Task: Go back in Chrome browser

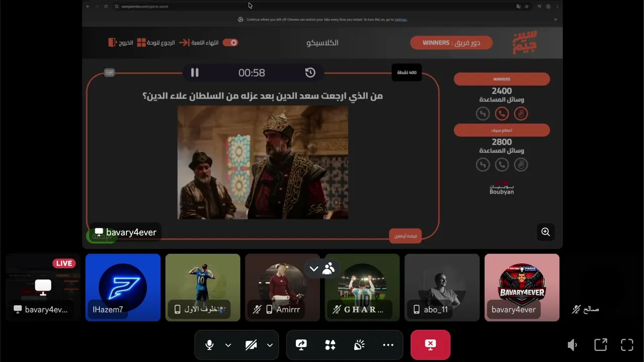Action: [x=88, y=7]
